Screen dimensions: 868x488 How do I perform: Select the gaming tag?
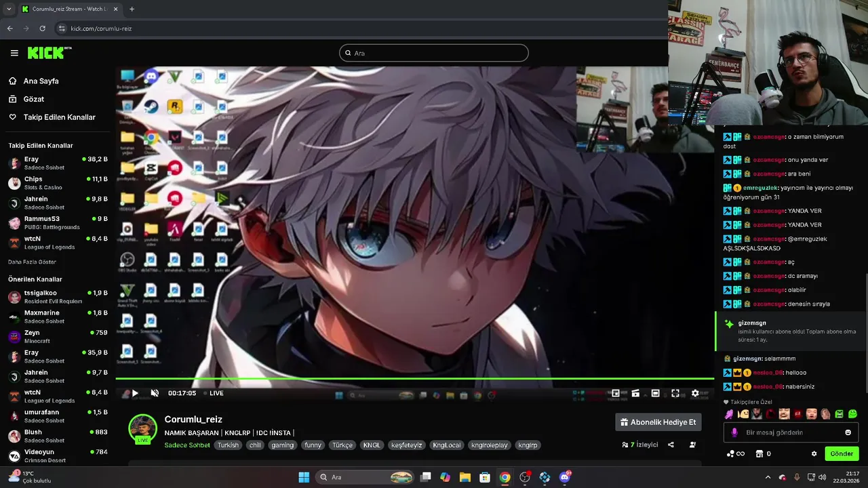283,445
